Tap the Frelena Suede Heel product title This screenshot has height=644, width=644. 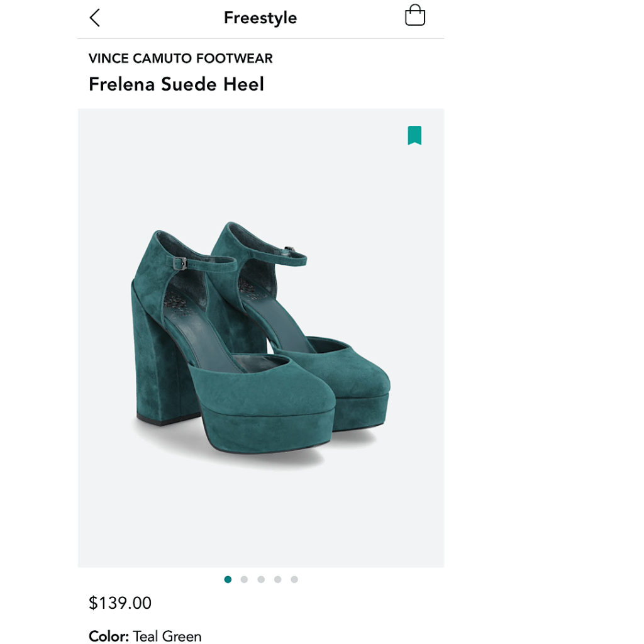(176, 84)
